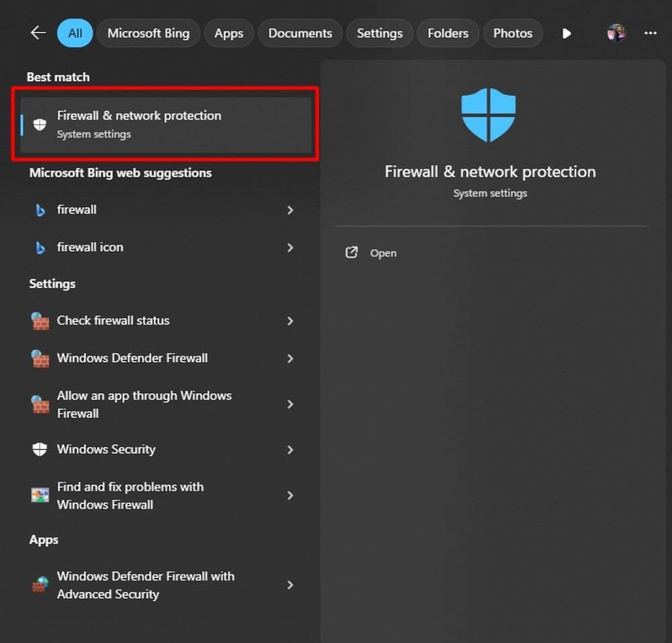The height and width of the screenshot is (643, 672).
Task: Switch to the Documents filter tab
Action: (300, 33)
